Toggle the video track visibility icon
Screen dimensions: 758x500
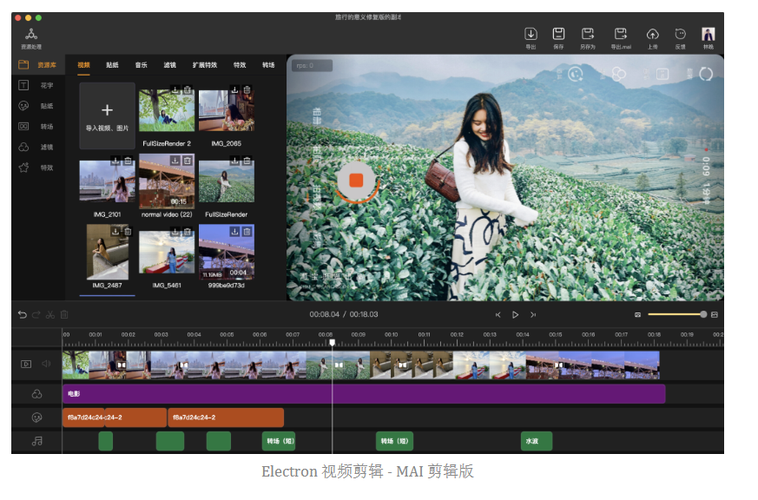(26, 364)
